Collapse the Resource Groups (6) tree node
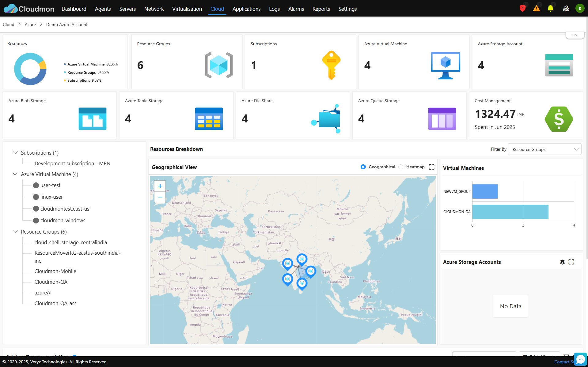The image size is (588, 367). tap(15, 231)
